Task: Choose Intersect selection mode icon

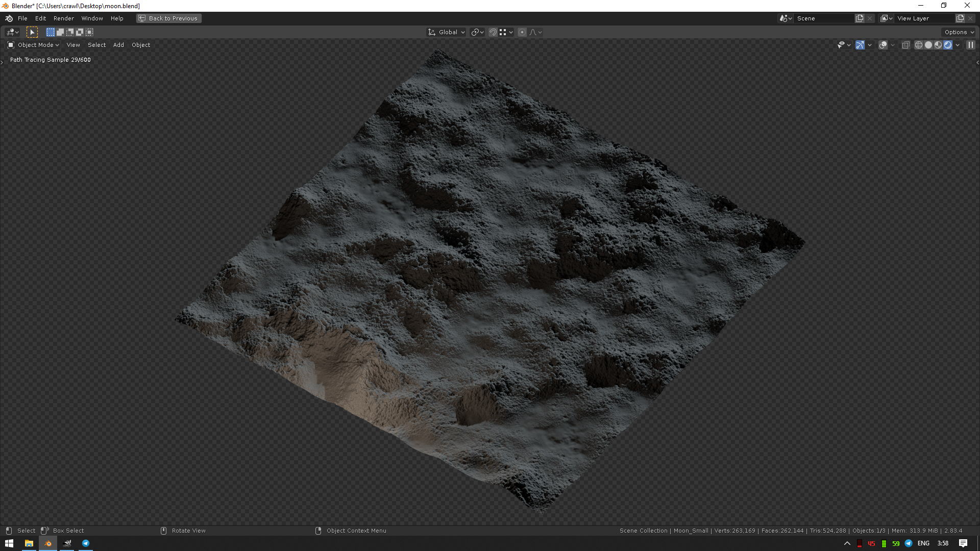Action: [x=89, y=32]
